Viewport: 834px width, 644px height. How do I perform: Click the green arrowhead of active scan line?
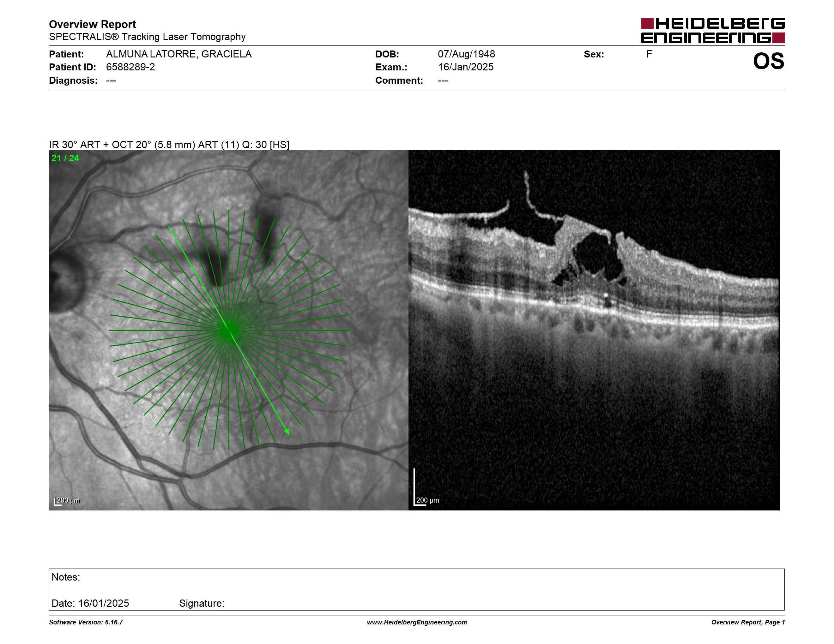pos(287,431)
